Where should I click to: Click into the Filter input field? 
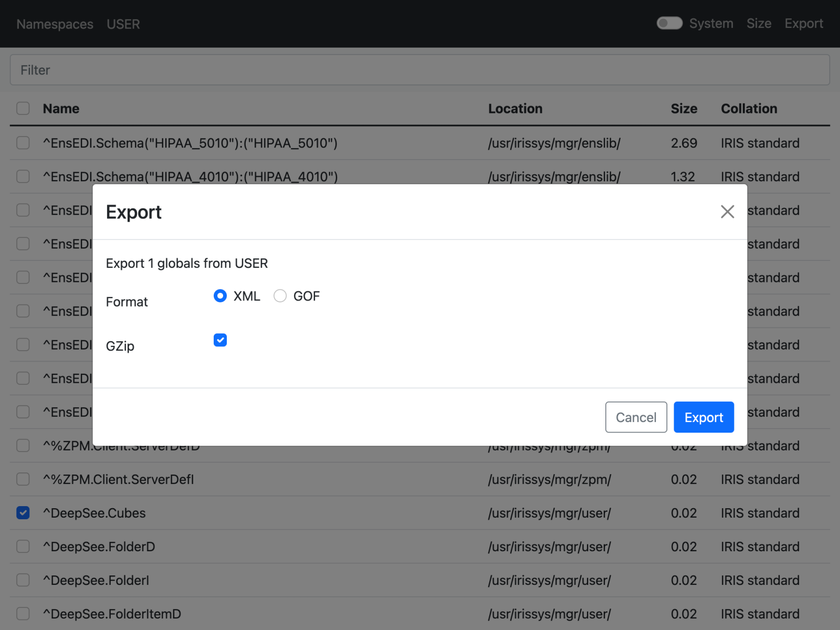(420, 70)
